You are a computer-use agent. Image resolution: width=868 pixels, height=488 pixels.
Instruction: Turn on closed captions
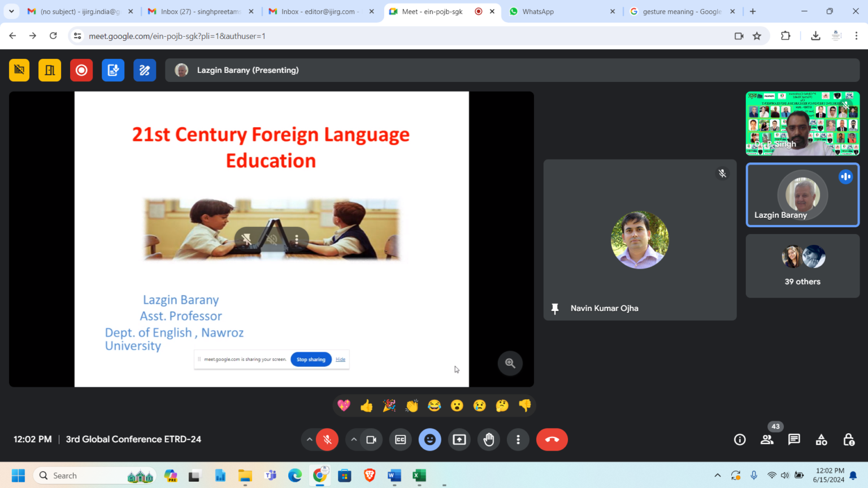(x=400, y=439)
